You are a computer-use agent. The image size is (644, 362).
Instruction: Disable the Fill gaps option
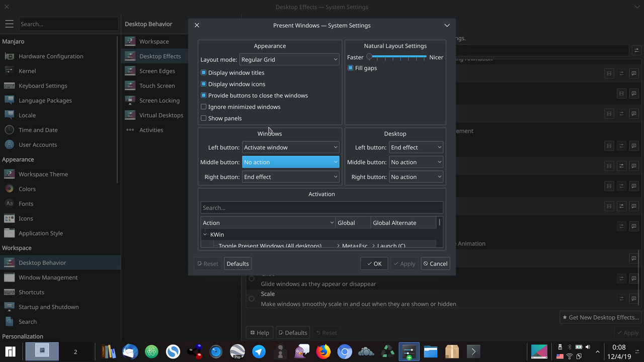tap(350, 68)
